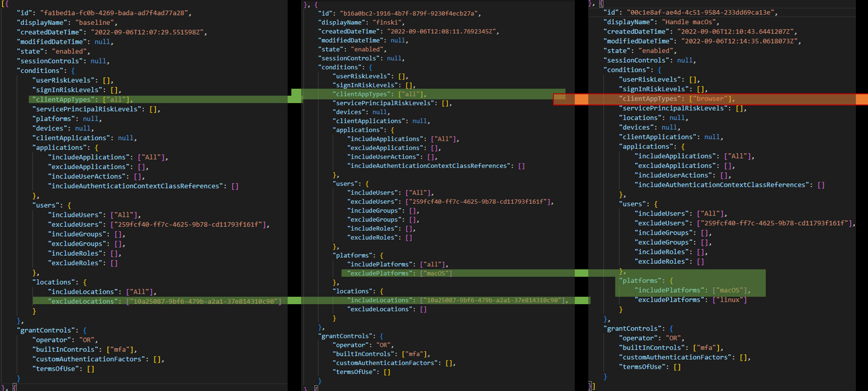Click "excludeLocations": [] in finski policy
The width and height of the screenshot is (868, 391).
click(x=387, y=309)
